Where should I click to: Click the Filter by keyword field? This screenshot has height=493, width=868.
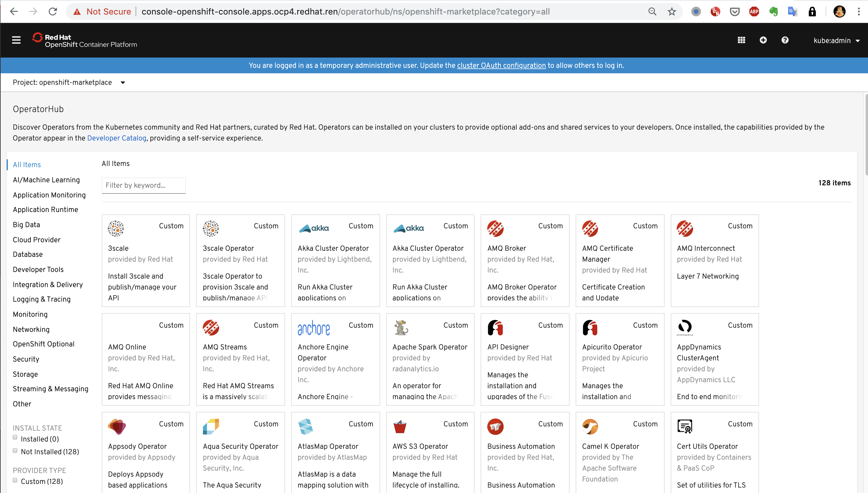143,185
